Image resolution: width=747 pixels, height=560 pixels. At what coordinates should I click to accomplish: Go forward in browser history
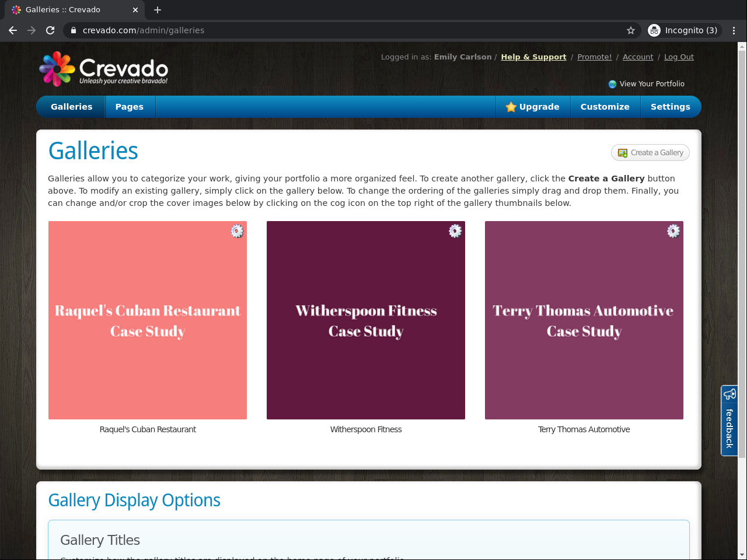tap(32, 30)
